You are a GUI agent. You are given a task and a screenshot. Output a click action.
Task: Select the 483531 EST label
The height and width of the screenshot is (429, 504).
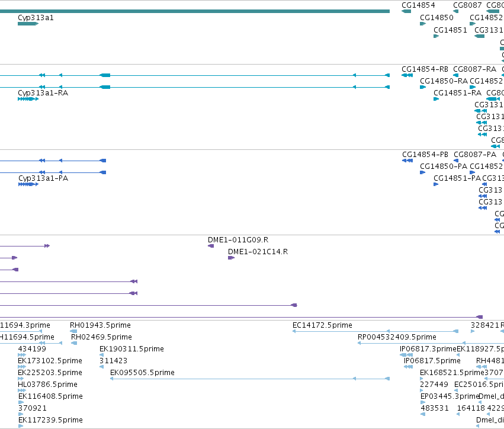point(435,408)
